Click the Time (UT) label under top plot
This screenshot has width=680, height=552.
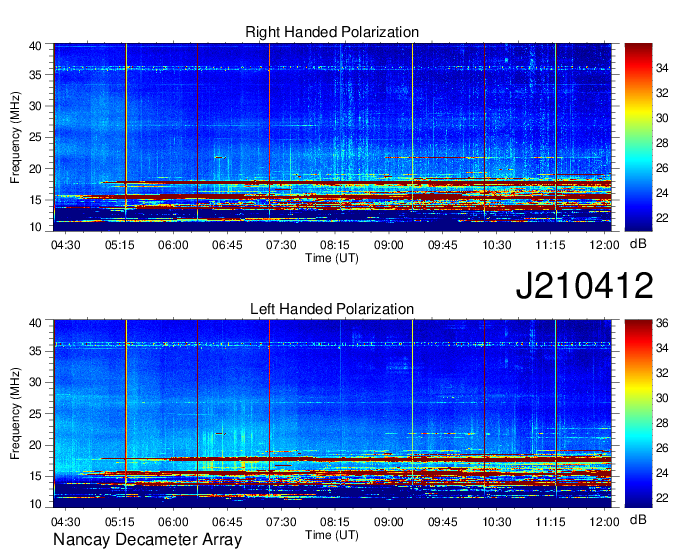pyautogui.click(x=332, y=258)
